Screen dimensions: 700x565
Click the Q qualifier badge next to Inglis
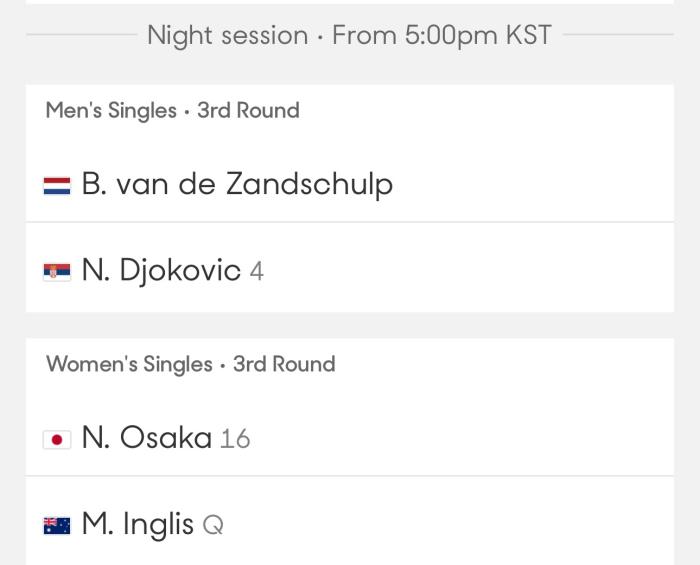click(212, 526)
